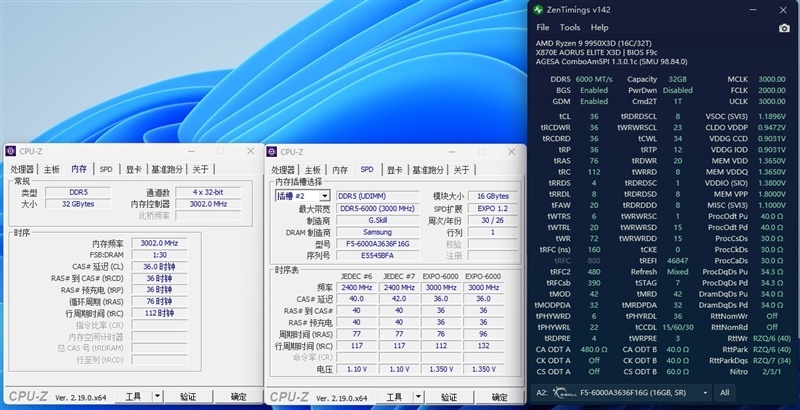Click the CAS# 延迟 36.0 时钟 field
This screenshot has height=410, width=800.
coord(159,267)
